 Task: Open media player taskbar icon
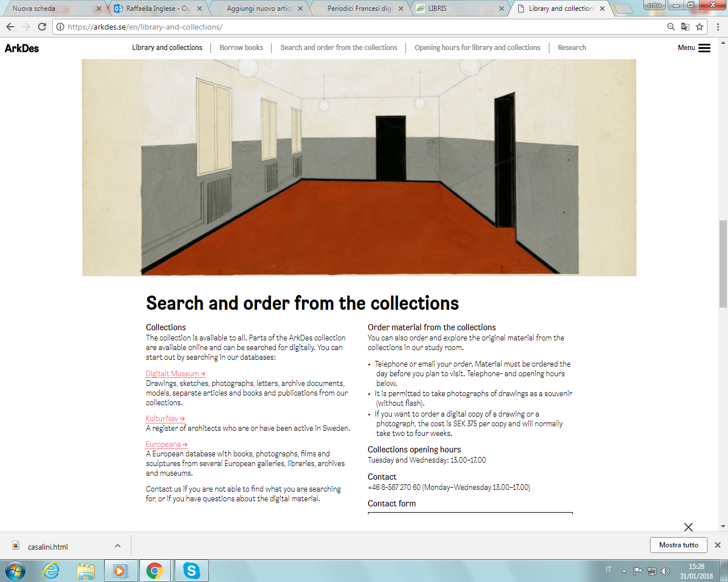coord(121,571)
